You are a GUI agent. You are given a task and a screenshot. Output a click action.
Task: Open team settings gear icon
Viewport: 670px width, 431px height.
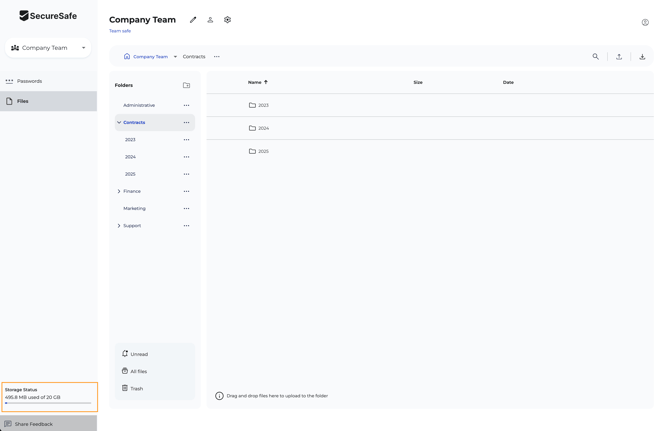pyautogui.click(x=227, y=20)
